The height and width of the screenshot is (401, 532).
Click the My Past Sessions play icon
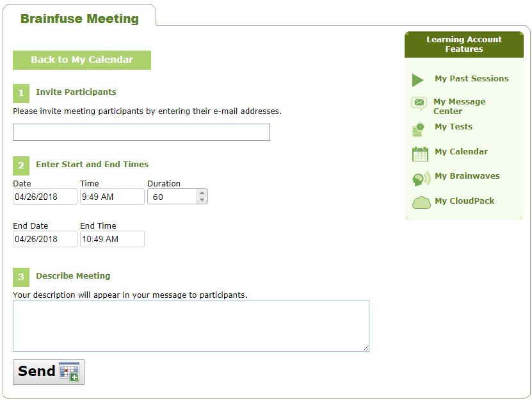[x=418, y=80]
